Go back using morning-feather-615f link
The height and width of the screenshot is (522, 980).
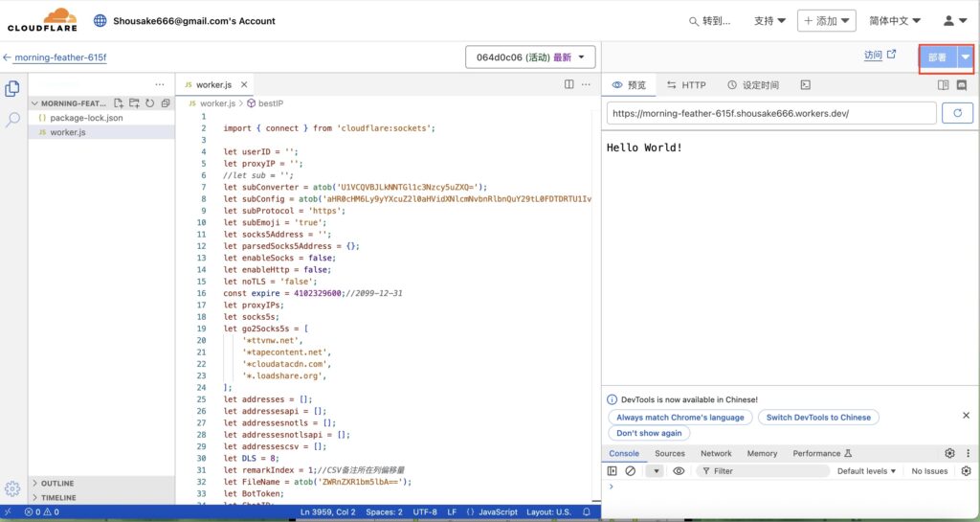pos(60,57)
